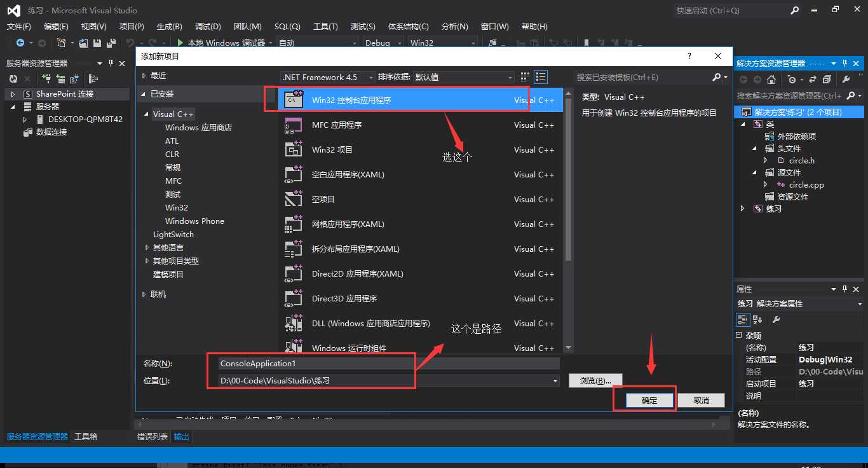Pick the 拆分布局应用程序(XAML) template icon
The width and height of the screenshot is (868, 468).
pyautogui.click(x=293, y=249)
